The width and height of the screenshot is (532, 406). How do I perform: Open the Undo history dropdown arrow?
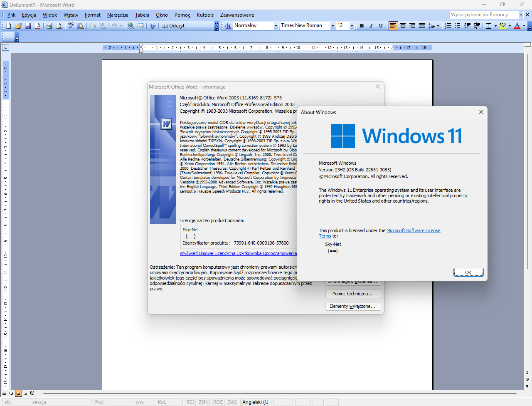[x=121, y=26]
